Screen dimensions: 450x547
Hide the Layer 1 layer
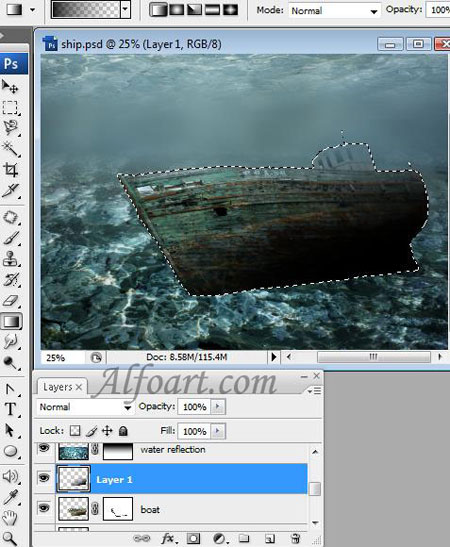(44, 478)
